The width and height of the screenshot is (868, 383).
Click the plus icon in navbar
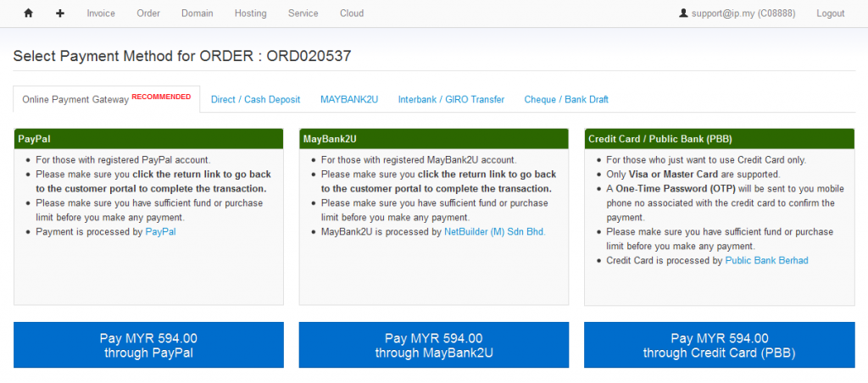click(60, 14)
